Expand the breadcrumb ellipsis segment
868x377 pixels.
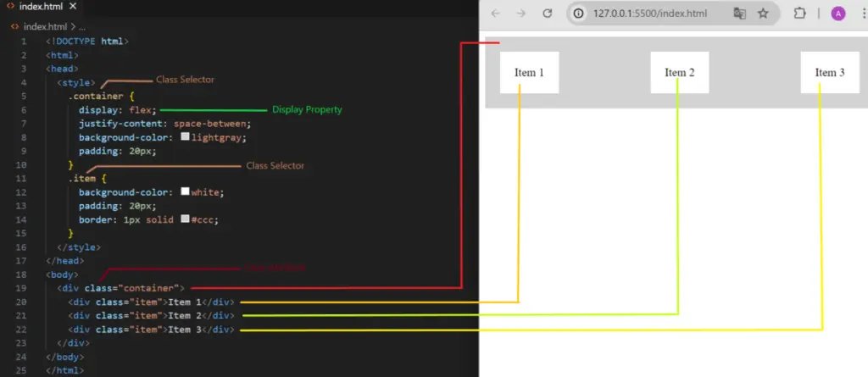coord(82,26)
